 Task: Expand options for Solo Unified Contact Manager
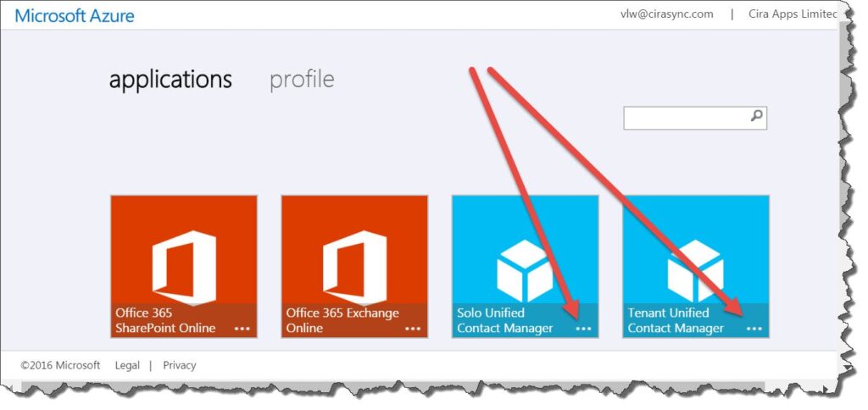click(583, 329)
